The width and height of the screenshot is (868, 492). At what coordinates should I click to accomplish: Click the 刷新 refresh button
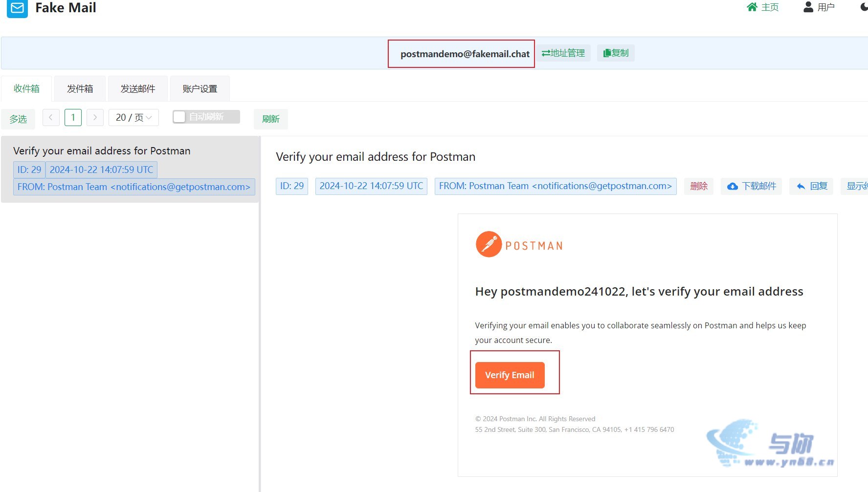270,119
